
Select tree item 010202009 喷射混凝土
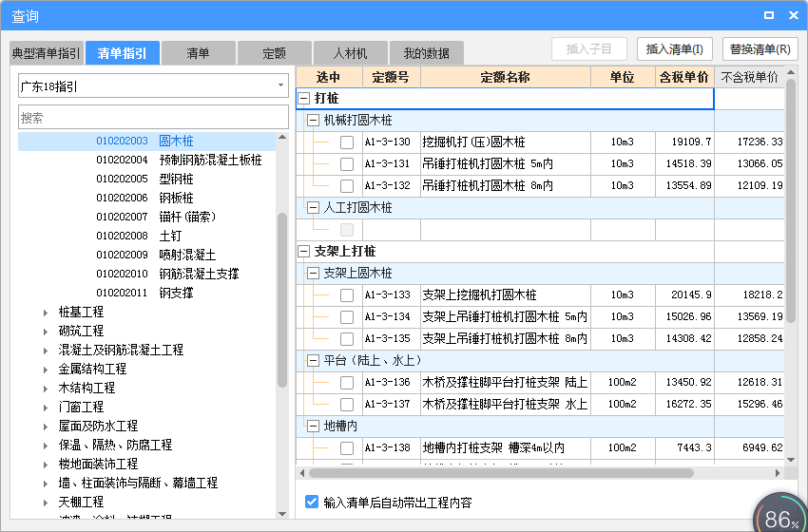156,255
